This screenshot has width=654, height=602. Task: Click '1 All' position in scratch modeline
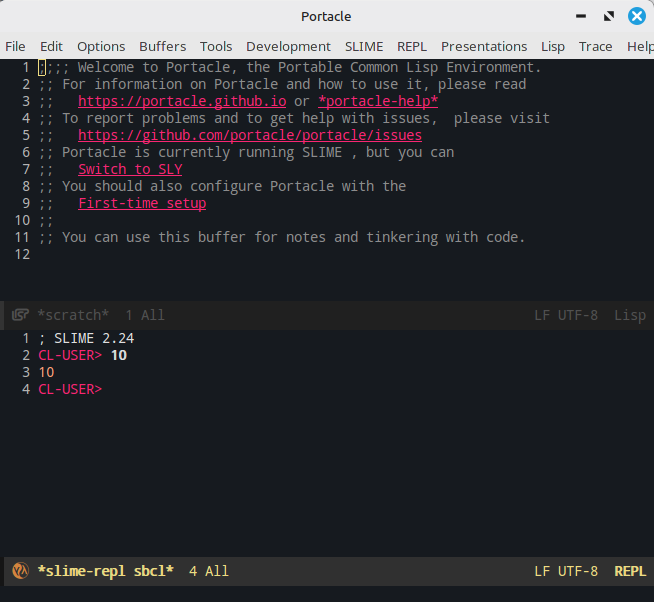point(145,315)
